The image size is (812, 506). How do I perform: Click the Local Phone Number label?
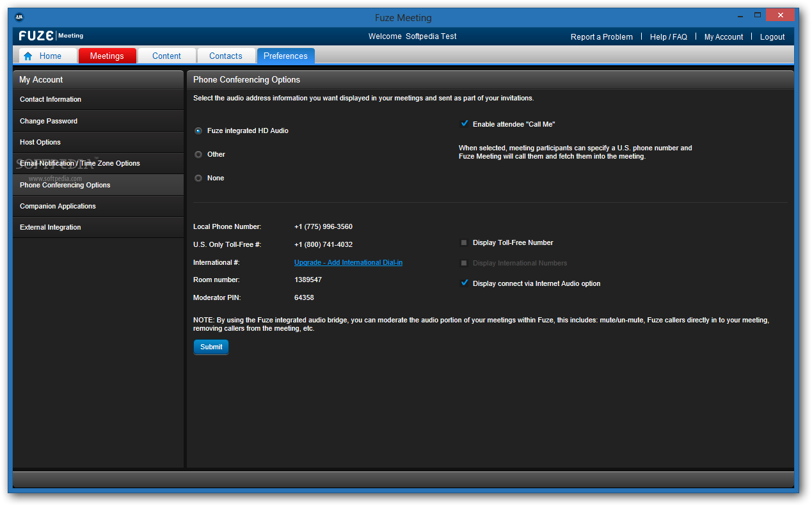(x=227, y=226)
